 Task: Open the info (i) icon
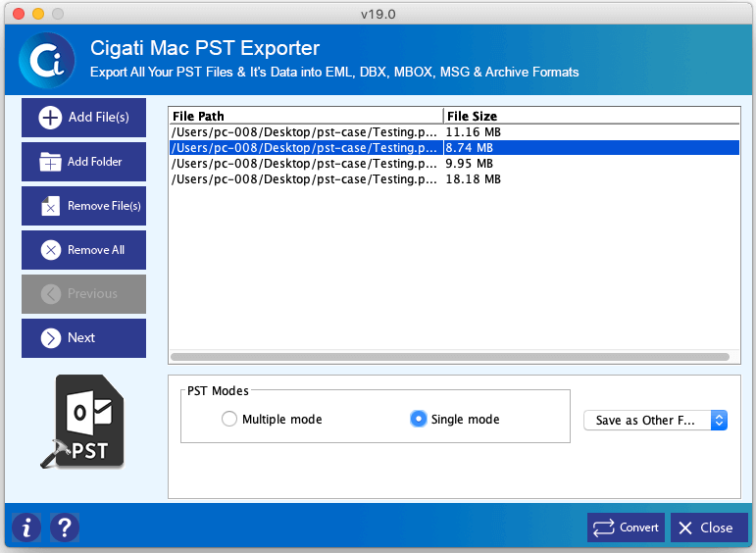26,528
